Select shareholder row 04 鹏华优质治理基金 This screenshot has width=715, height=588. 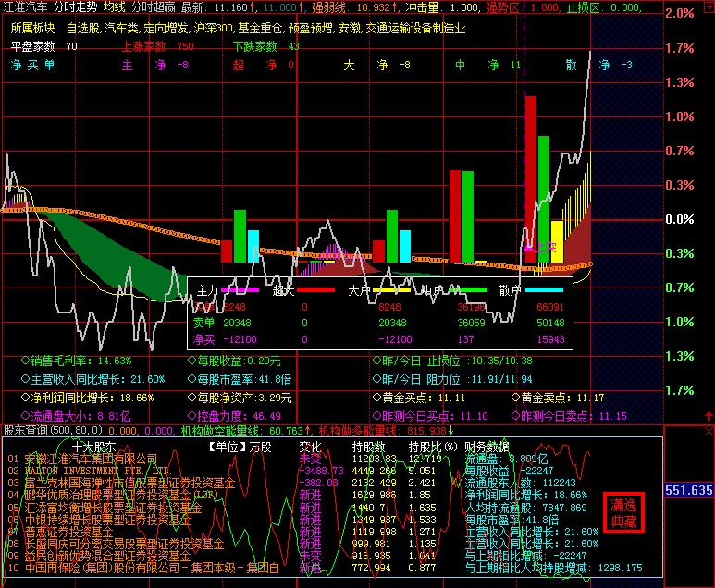tap(113, 495)
